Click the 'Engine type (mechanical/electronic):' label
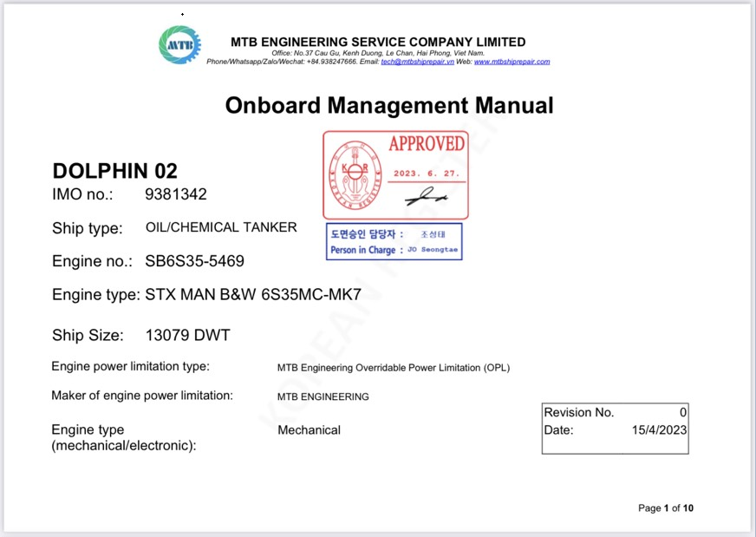 (x=124, y=437)
